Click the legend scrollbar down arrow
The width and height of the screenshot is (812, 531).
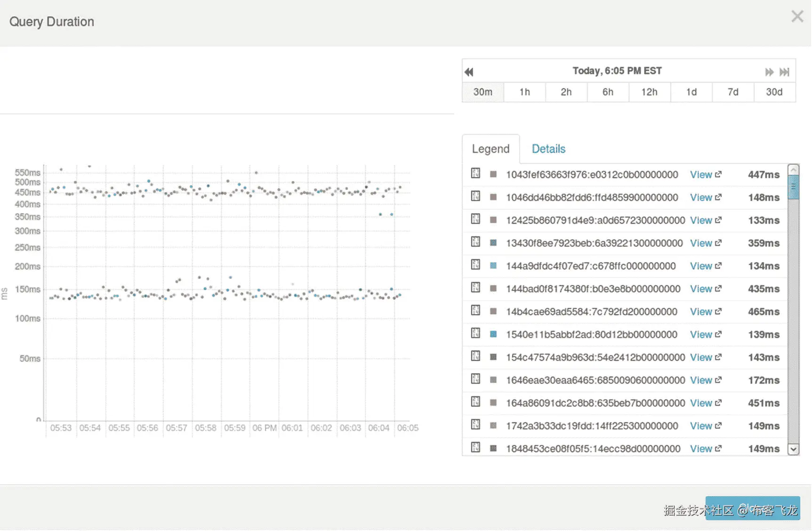pyautogui.click(x=794, y=449)
